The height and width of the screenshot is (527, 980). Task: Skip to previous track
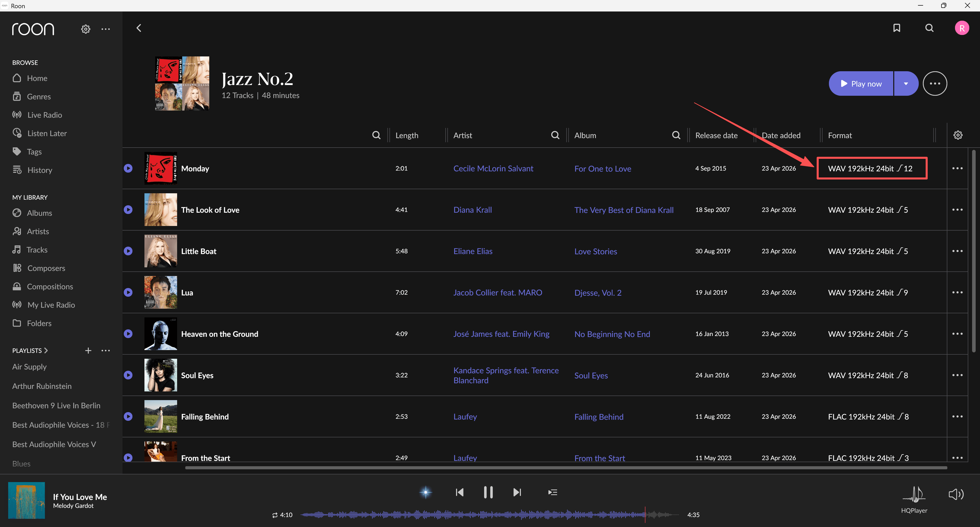460,492
